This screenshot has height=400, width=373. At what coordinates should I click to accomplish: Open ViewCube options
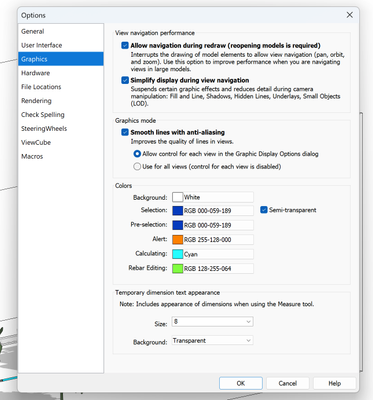coord(61,142)
